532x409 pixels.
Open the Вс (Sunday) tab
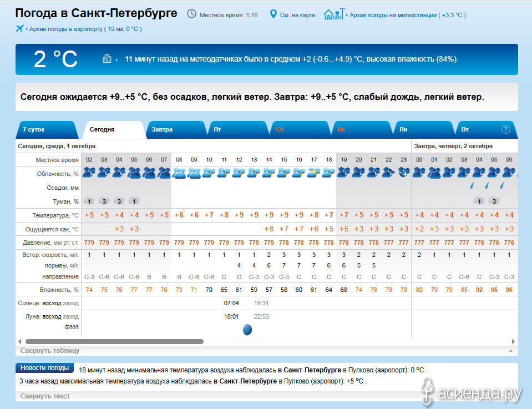(x=342, y=130)
